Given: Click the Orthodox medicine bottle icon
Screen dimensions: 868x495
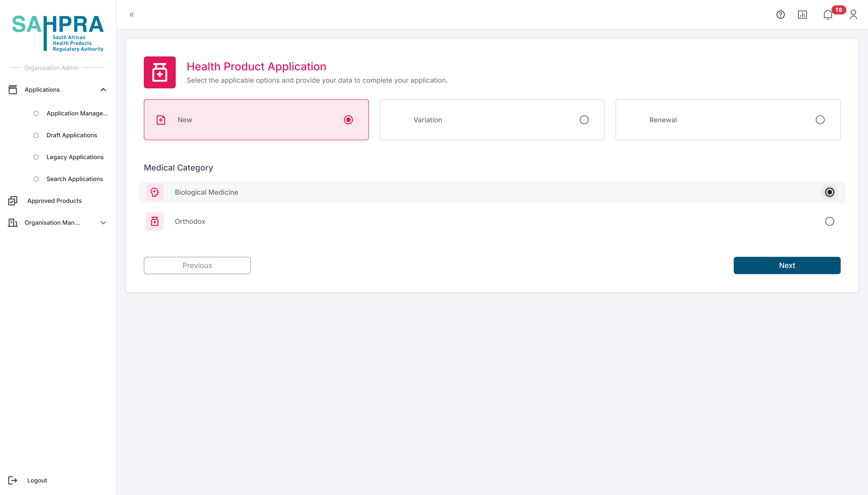Looking at the screenshot, I should 155,222.
